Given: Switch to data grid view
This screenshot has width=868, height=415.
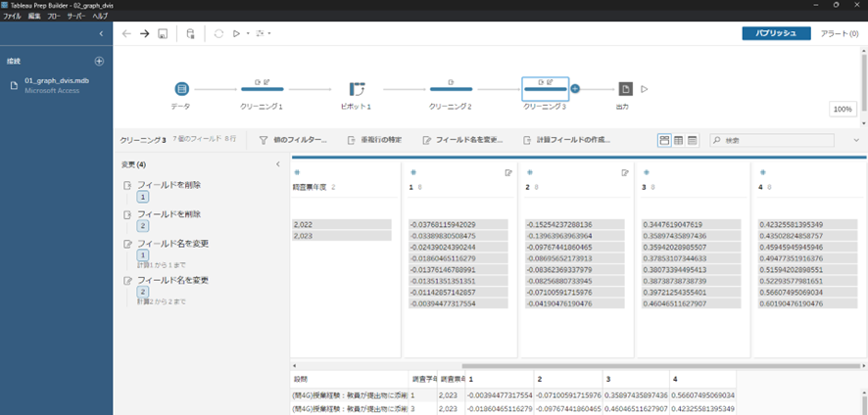Looking at the screenshot, I should click(678, 141).
